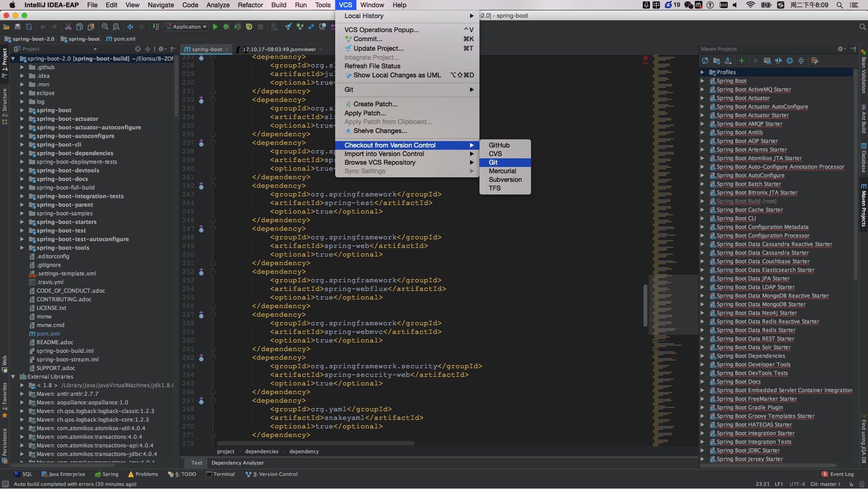The image size is (868, 489).
Task: Click the Cut scissors icon
Action: 68,27
